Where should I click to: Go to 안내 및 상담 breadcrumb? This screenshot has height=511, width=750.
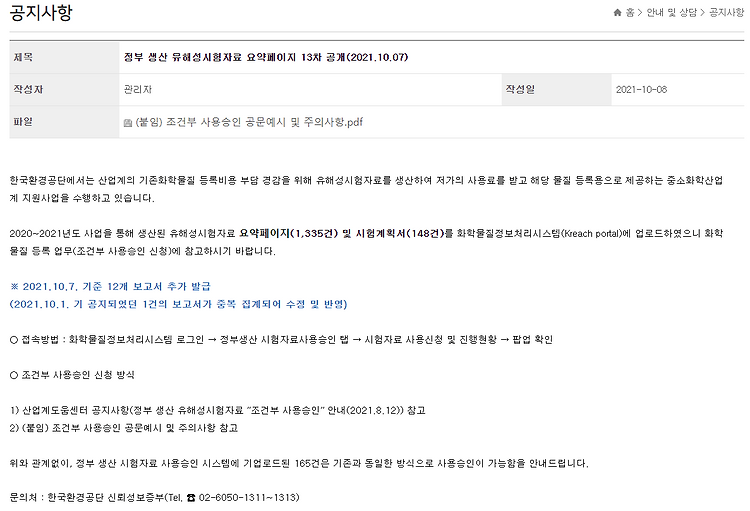point(672,13)
